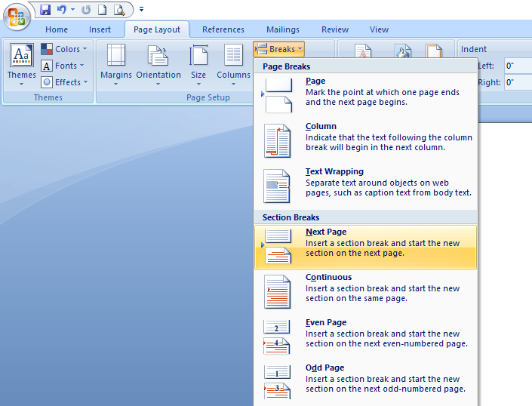Click the Office button logo
The width and height of the screenshot is (532, 406).
[16, 16]
